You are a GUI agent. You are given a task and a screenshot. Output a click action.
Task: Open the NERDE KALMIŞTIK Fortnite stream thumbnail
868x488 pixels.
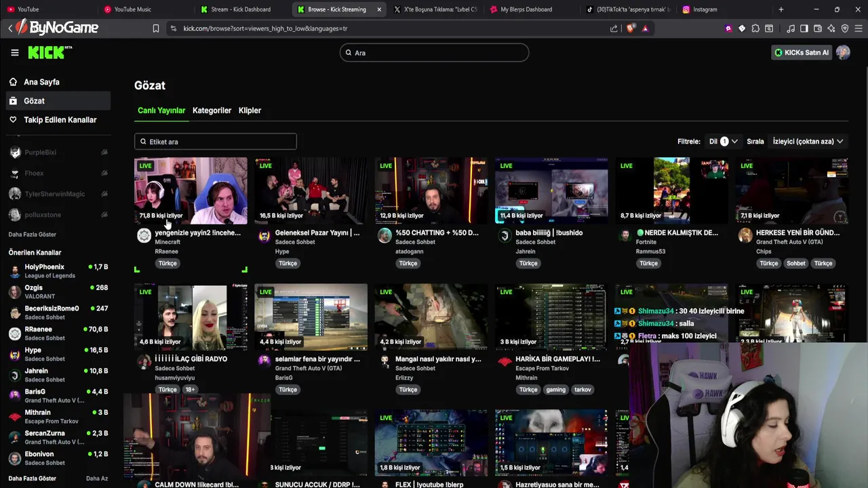672,190
